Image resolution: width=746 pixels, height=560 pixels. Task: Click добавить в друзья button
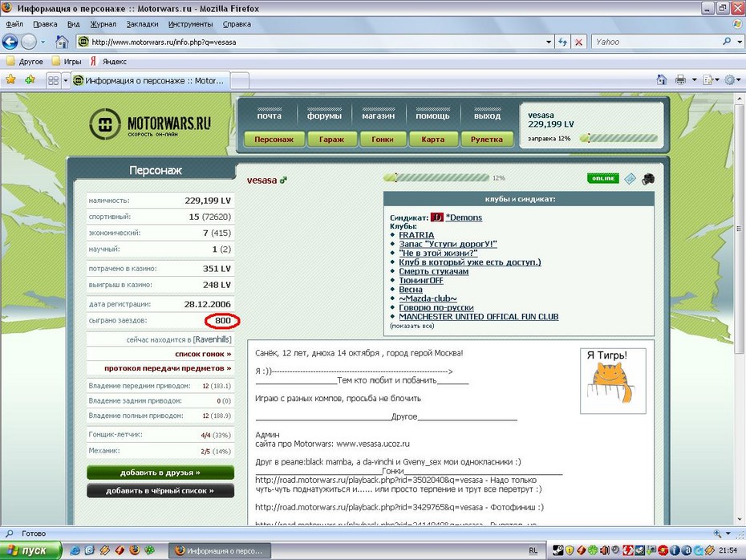coord(160,473)
